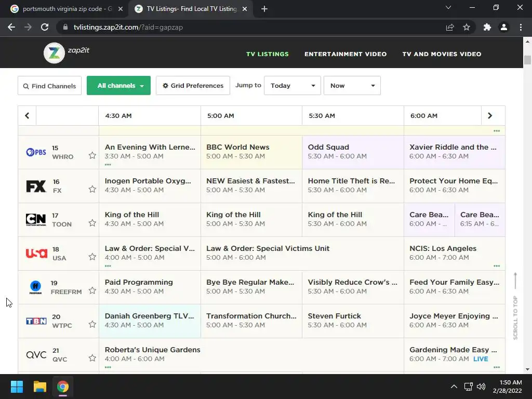Click Scroll To Top arrow
Screen dimensions: 532x399
coord(515,281)
